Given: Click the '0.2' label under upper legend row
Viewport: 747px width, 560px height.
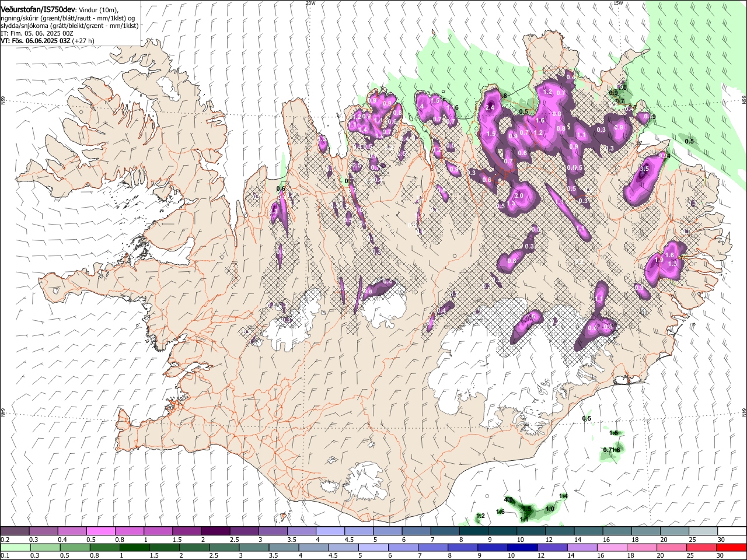Looking at the screenshot, I should pos(5,540).
